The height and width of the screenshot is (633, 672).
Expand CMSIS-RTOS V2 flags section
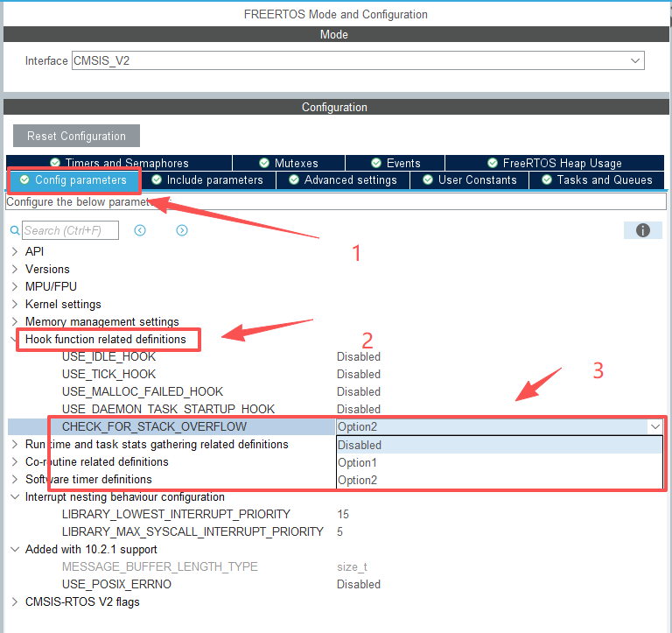[x=15, y=601]
